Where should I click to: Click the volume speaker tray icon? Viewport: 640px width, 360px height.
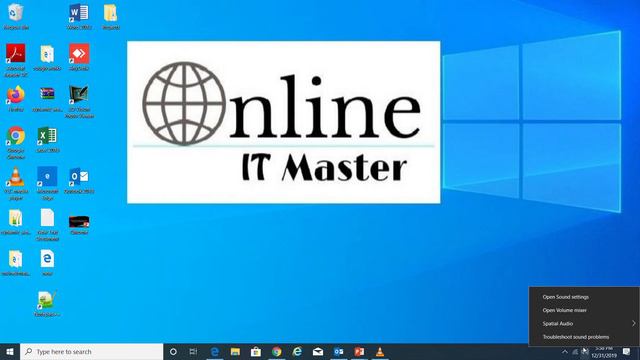(x=585, y=351)
